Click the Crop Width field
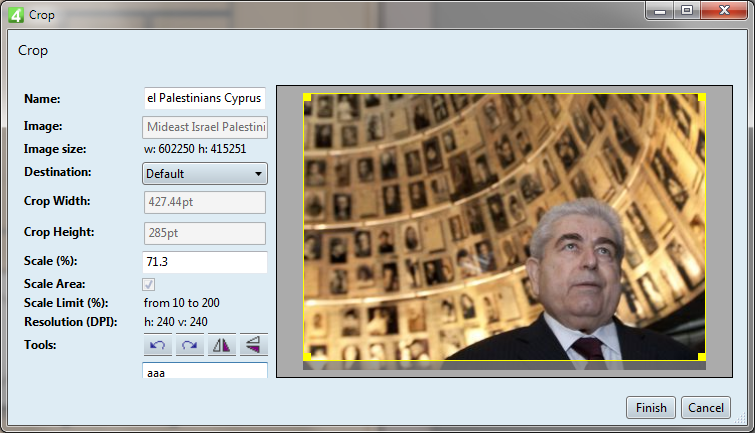 (205, 202)
